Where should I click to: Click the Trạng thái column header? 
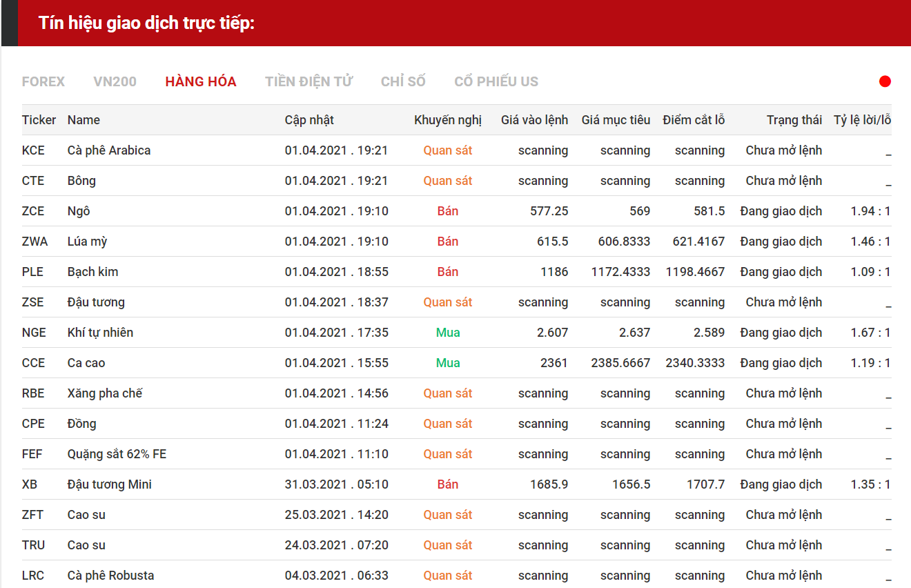pyautogui.click(x=794, y=120)
